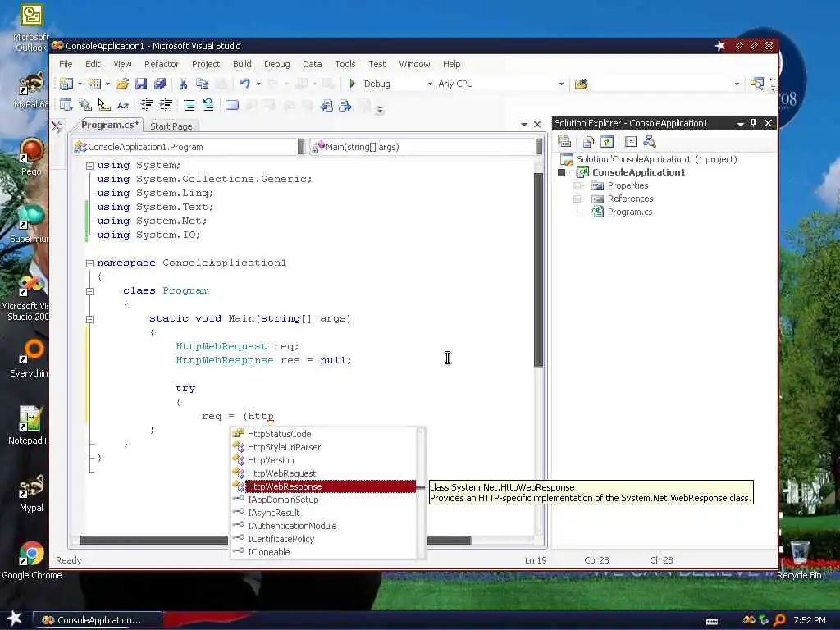Click Show All Files in Solution Explorer
This screenshot has width=840, height=630.
point(587,141)
